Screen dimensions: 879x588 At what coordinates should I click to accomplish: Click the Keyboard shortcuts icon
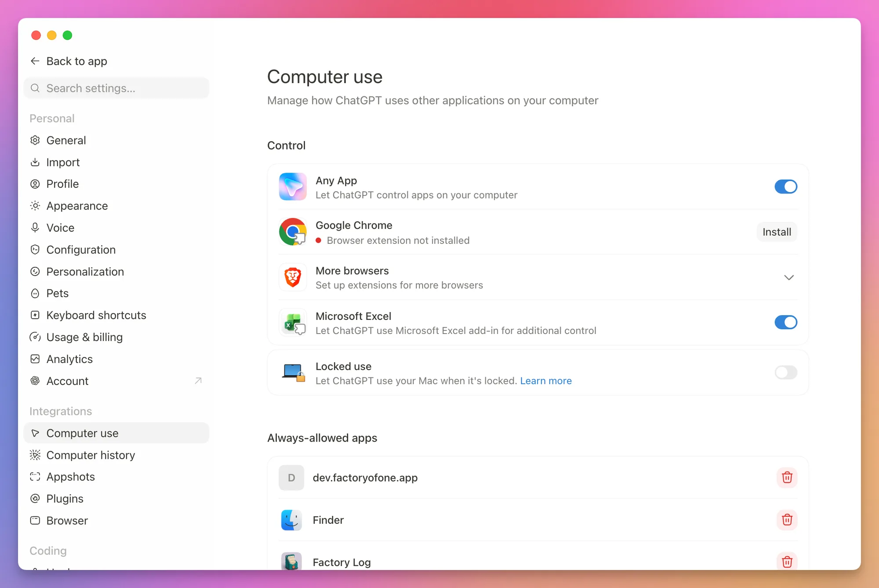point(35,315)
